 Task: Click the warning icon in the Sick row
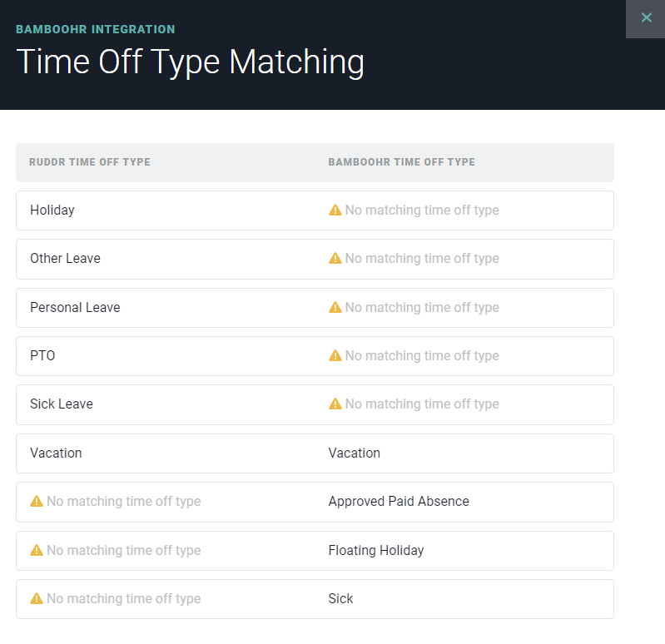pos(37,598)
